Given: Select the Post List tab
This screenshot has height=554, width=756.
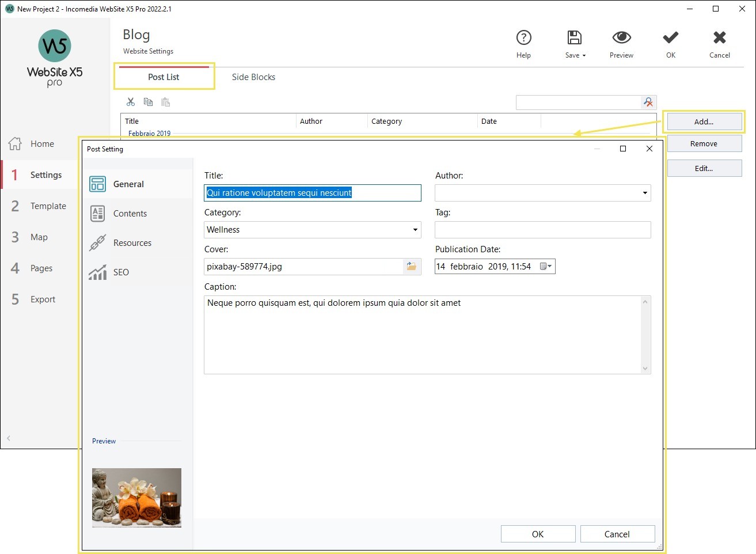Looking at the screenshot, I should [x=164, y=77].
